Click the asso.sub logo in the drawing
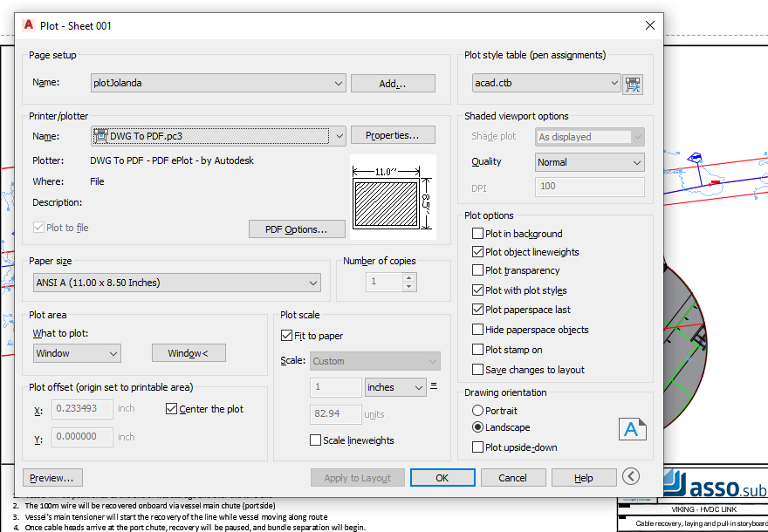This screenshot has height=532, width=768. [716, 485]
